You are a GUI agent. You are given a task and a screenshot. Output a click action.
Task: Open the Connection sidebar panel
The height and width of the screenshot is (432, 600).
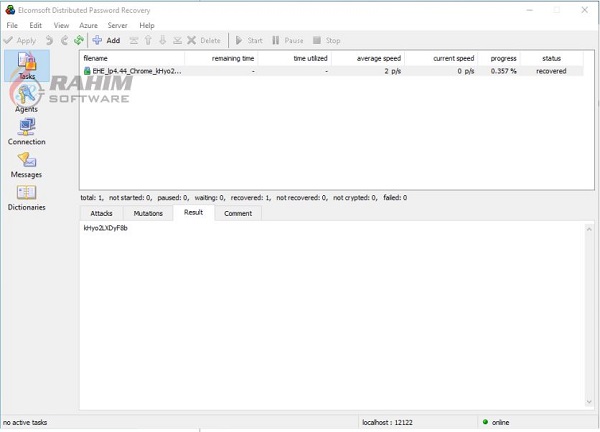(26, 132)
